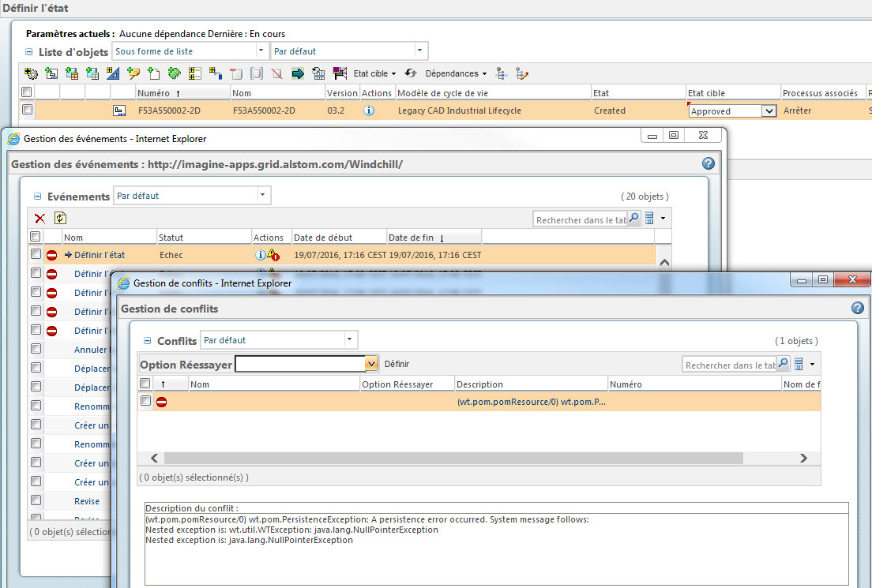The height and width of the screenshot is (588, 872).
Task: Open info icon of the failed Définir l'état event
Action: click(x=260, y=255)
